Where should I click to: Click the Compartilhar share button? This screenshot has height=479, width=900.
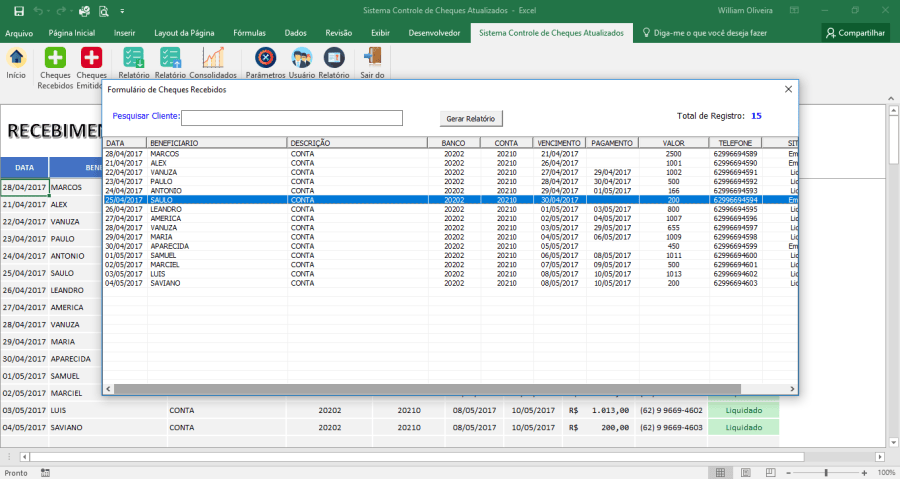pos(855,33)
